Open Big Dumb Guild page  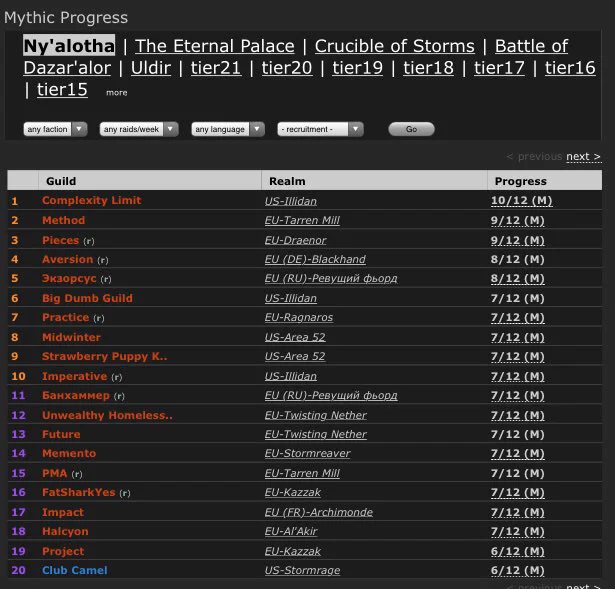pos(87,298)
